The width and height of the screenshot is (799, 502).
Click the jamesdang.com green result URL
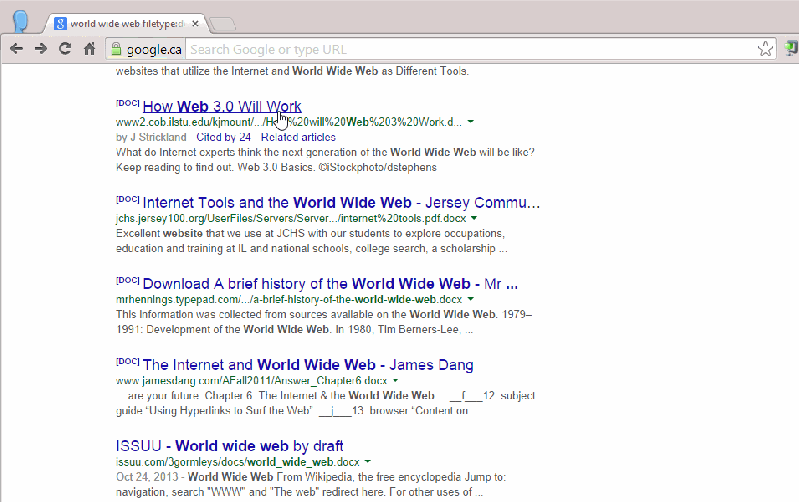251,381
